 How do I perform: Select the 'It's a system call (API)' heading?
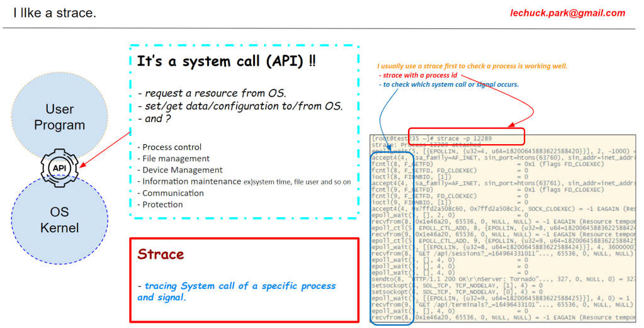tap(227, 62)
